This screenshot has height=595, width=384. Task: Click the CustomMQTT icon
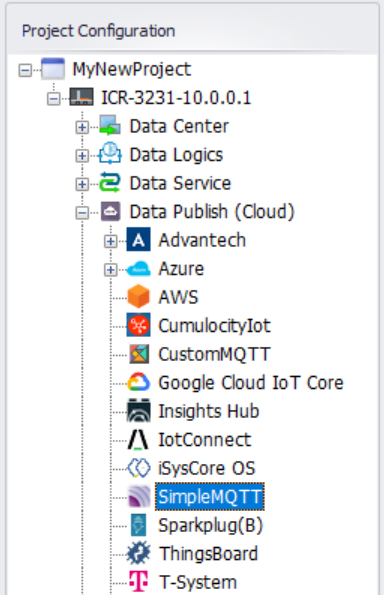point(139,354)
